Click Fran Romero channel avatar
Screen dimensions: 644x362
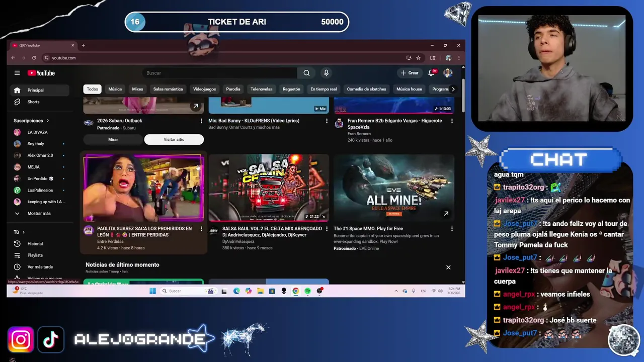tap(339, 123)
